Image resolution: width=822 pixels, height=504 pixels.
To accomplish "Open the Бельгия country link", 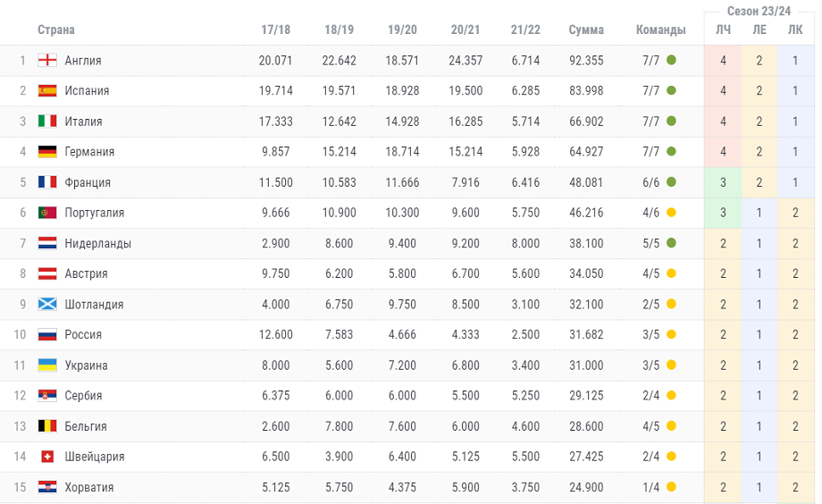I will pos(86,426).
